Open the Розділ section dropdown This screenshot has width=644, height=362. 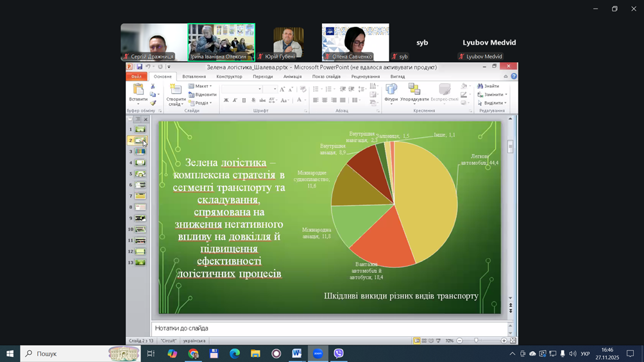201,103
